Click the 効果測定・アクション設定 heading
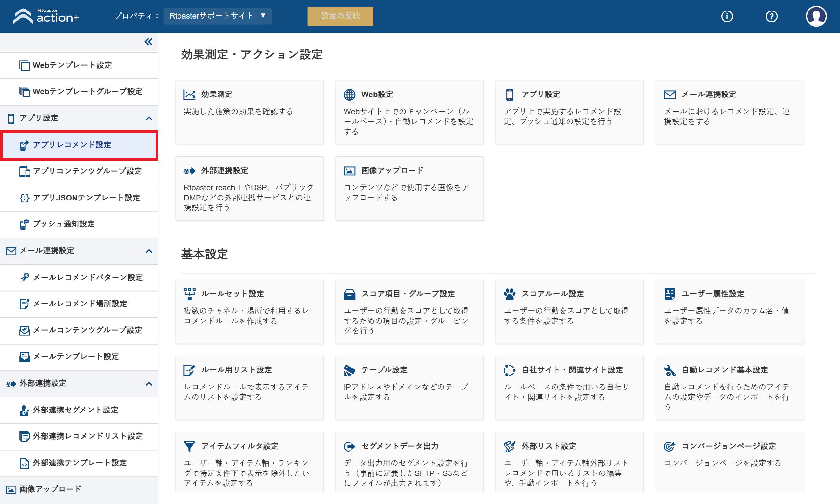Screen dimensions: 840x504 (x=252, y=54)
